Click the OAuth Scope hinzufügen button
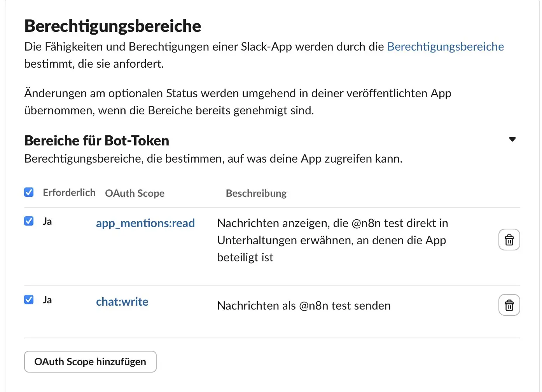This screenshot has height=392, width=542. pyautogui.click(x=90, y=362)
